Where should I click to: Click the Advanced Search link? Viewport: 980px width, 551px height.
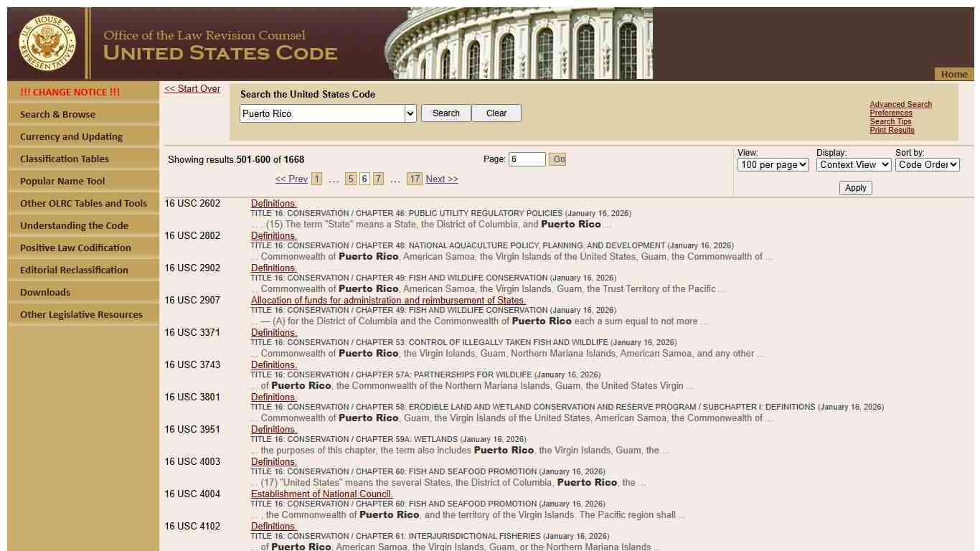coord(900,104)
